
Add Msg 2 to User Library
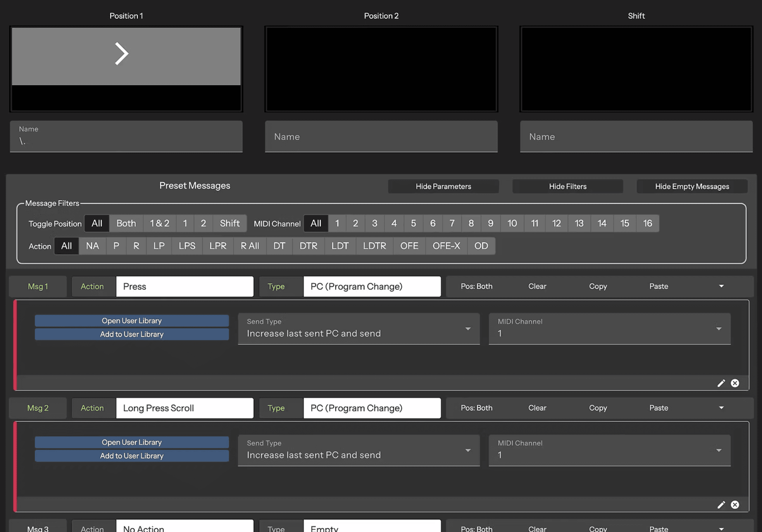(132, 456)
